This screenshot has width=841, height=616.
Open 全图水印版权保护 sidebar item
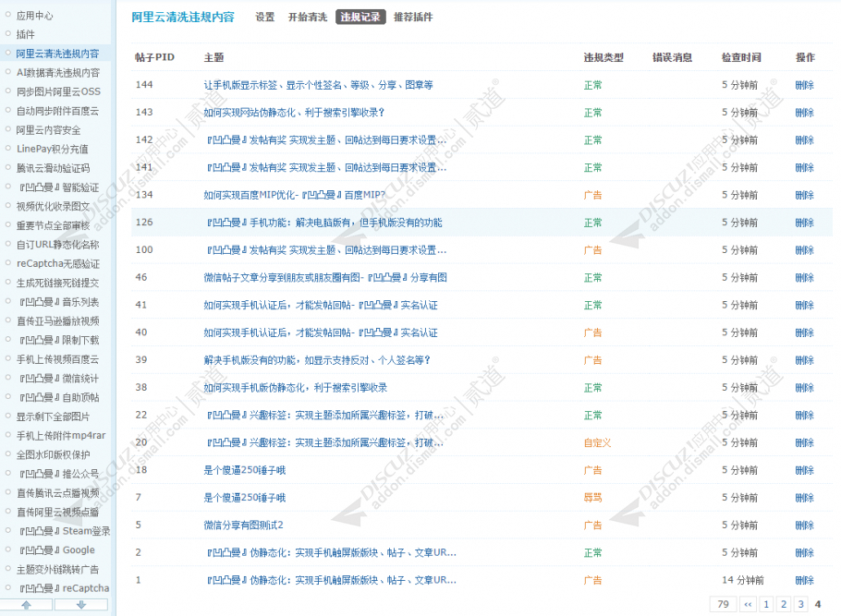pyautogui.click(x=53, y=454)
